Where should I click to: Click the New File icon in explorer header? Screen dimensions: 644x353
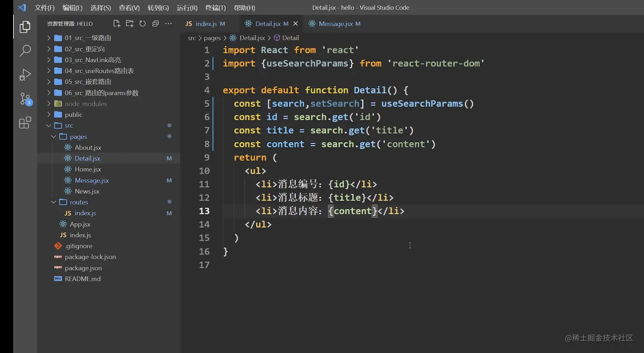pos(117,23)
